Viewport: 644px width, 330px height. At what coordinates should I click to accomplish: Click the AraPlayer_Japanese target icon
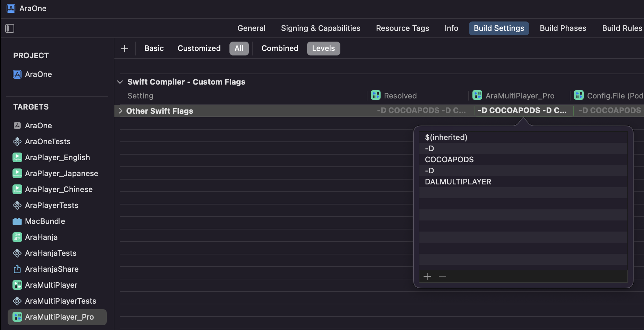tap(17, 173)
